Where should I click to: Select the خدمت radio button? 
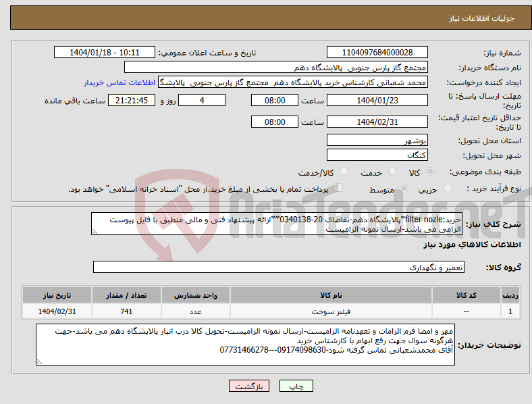click(x=392, y=172)
